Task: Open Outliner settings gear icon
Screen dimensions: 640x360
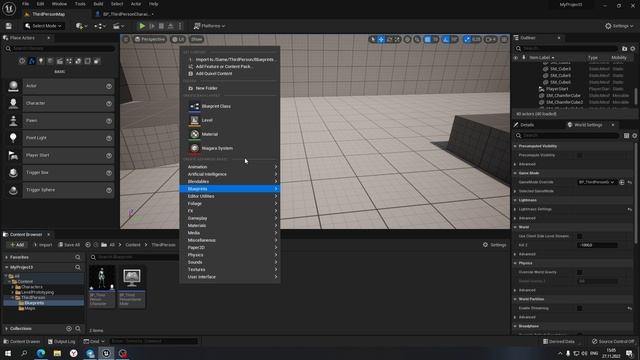Action: pos(633,49)
